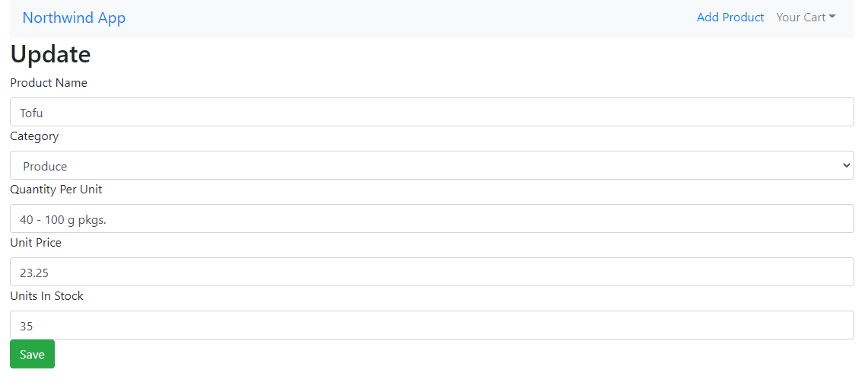Click the Unit Price label
This screenshot has width=868, height=389.
[x=36, y=243]
